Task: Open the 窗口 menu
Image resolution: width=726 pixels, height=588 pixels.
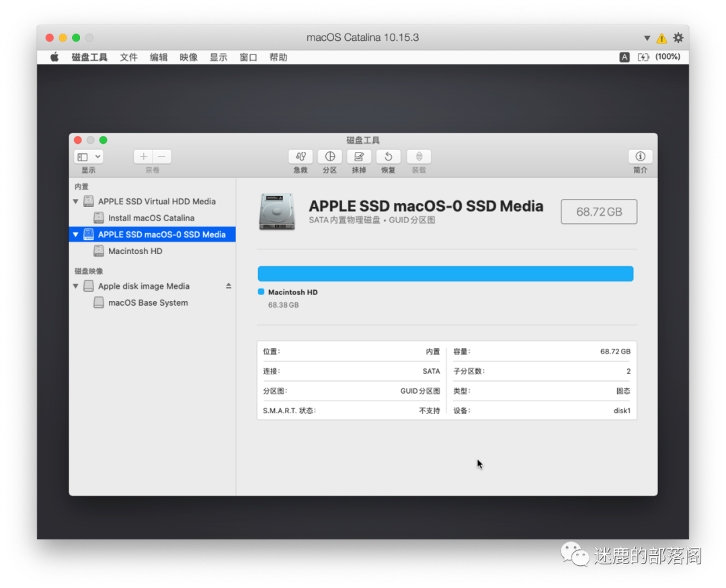Action: [248, 57]
